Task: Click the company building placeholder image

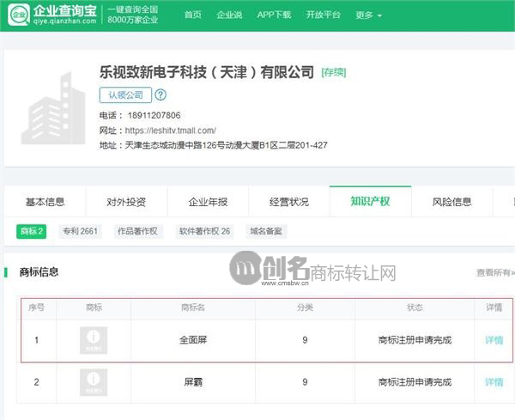Action: pos(52,109)
